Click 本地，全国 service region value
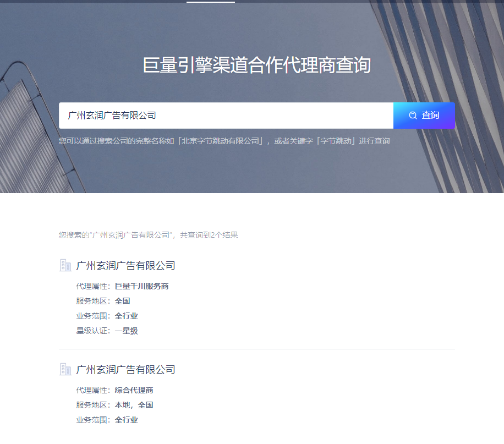This screenshot has width=504, height=444. click(134, 405)
